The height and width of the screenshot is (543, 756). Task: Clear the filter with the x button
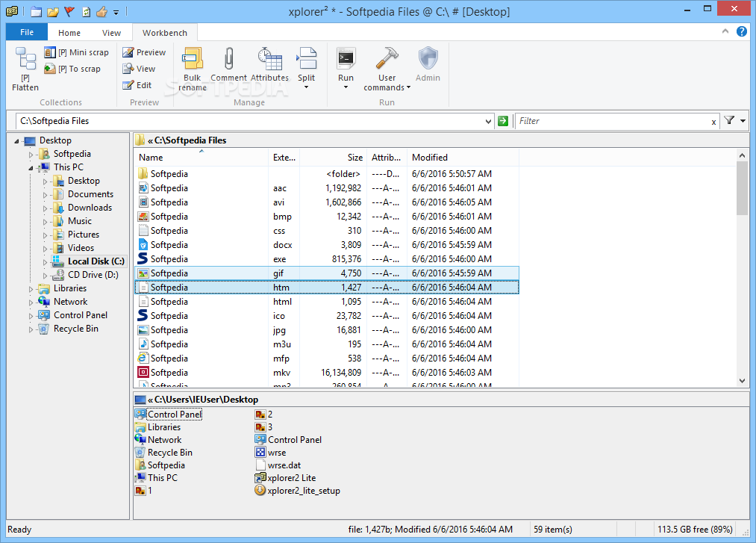pyautogui.click(x=713, y=122)
